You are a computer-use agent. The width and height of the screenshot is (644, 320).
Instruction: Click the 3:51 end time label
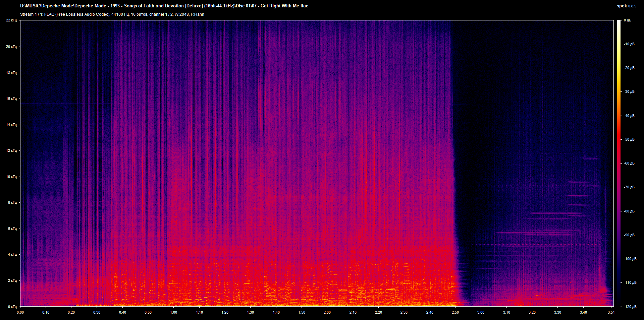(611, 312)
